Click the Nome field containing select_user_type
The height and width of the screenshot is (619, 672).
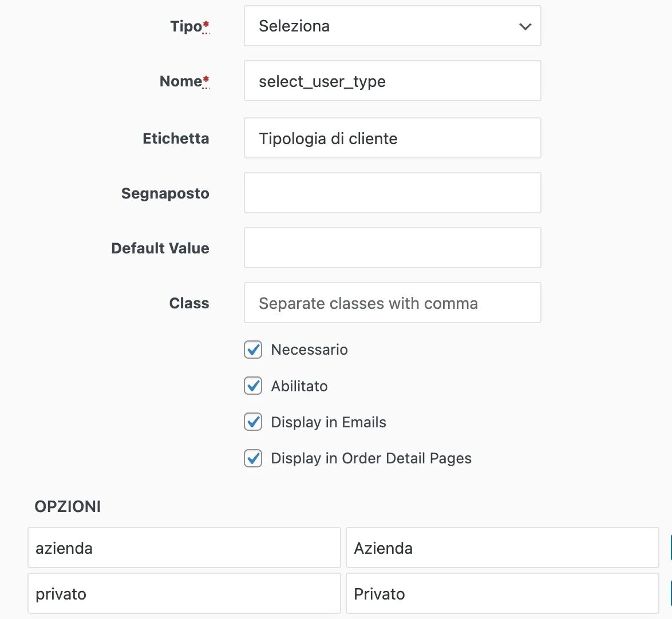pos(393,81)
